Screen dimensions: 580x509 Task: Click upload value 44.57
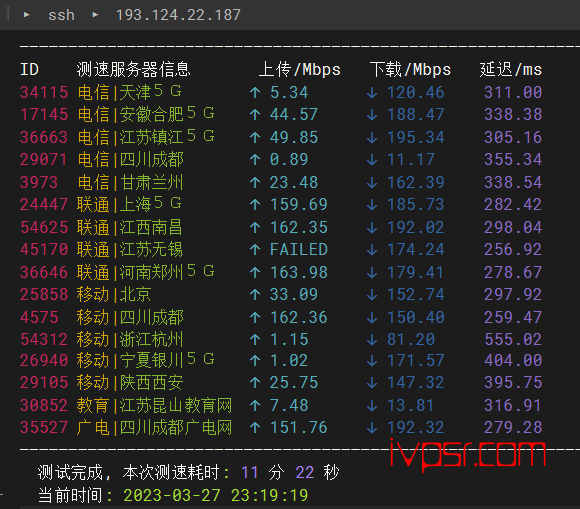tap(294, 114)
